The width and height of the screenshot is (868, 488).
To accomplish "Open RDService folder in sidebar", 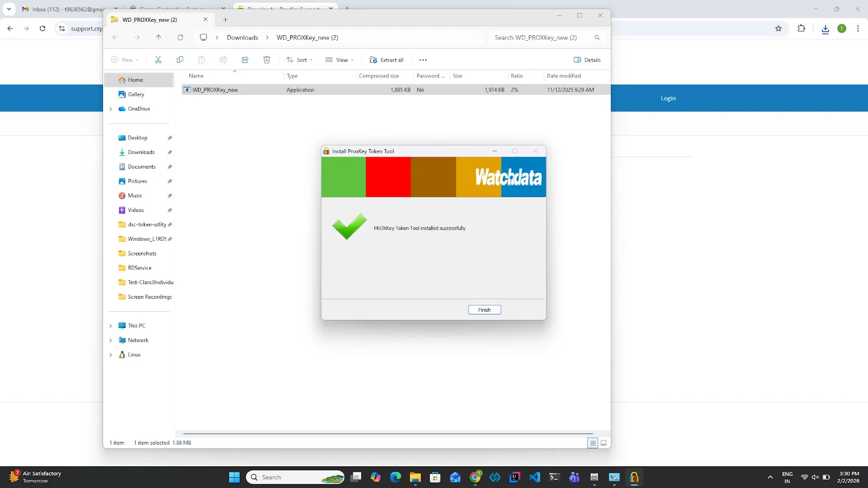I will (139, 268).
